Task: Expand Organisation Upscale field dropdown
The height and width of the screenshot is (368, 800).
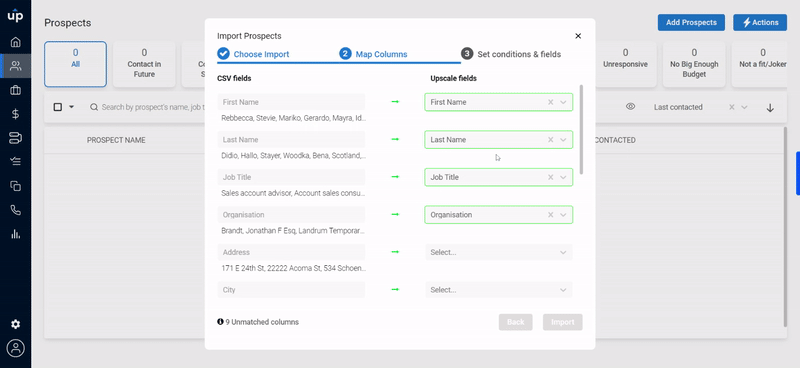Action: click(x=563, y=215)
